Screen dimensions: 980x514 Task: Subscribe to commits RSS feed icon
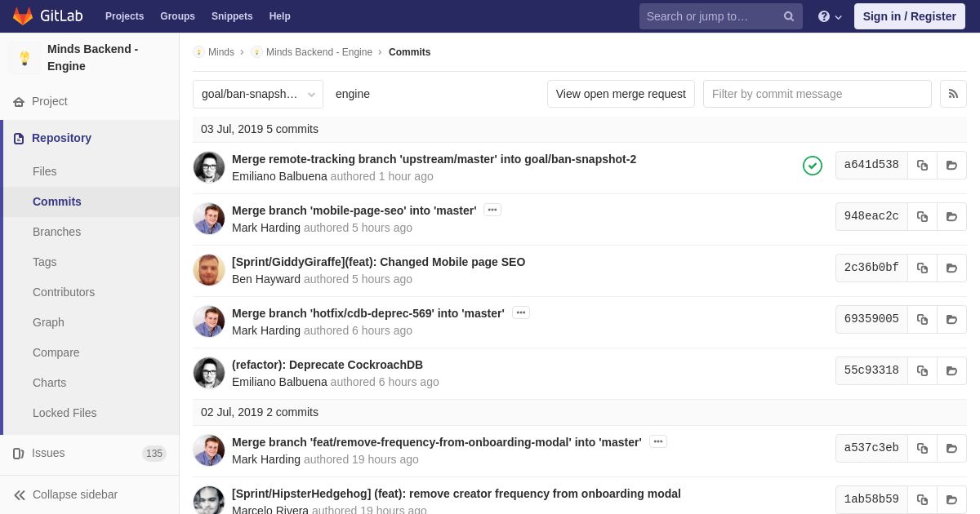953,94
